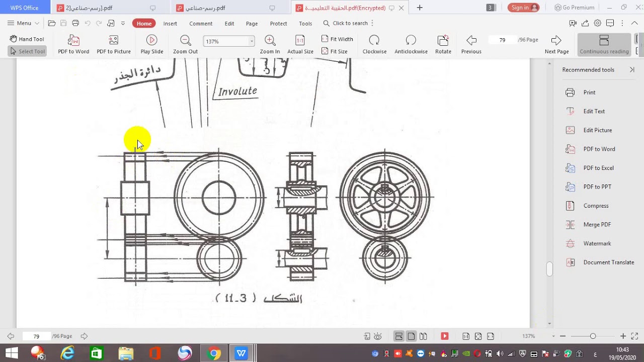The height and width of the screenshot is (362, 644).
Task: Expand the Menu dropdown
Action: click(x=23, y=23)
